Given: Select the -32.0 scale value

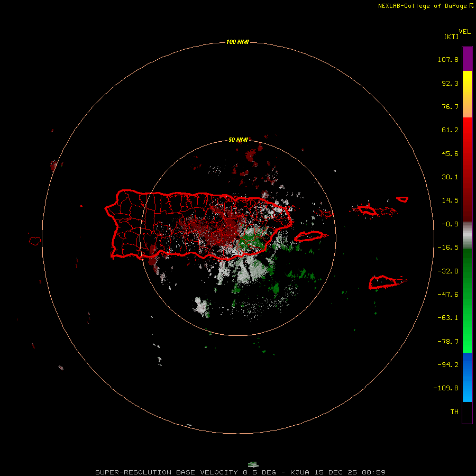Looking at the screenshot, I should tap(448, 271).
